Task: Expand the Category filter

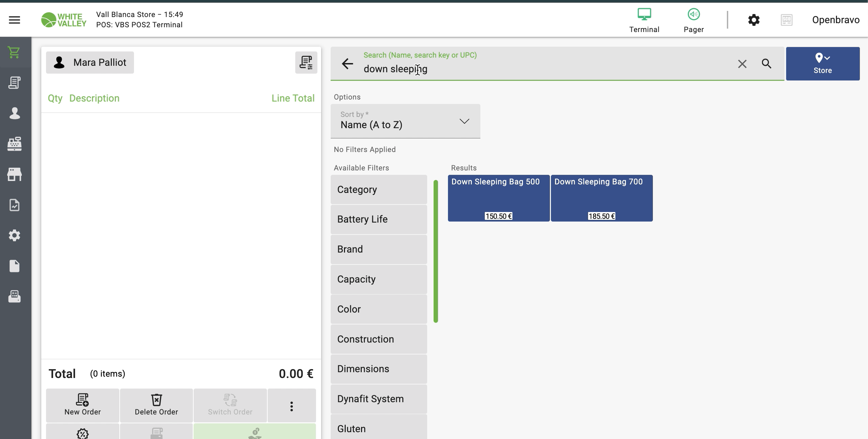Action: click(378, 190)
